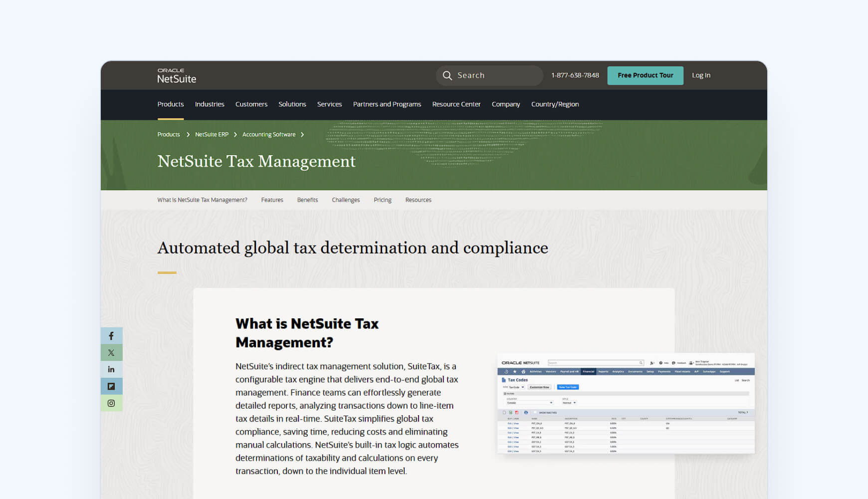Start the Free Product Tour
Screen dimensions: 868x499
tap(646, 75)
